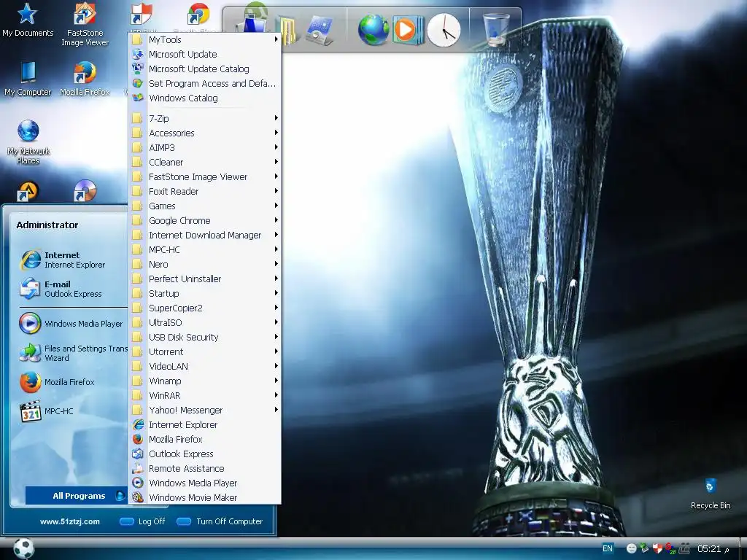Launch FastStone Image Viewer desktop shortcut
Image resolution: width=747 pixels, height=560 pixels.
pos(85,24)
